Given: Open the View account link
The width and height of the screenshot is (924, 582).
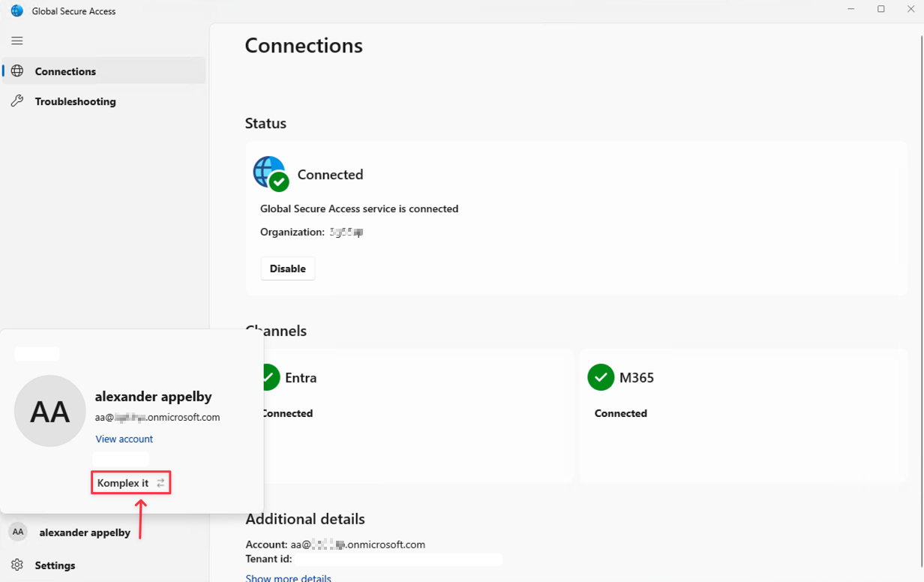Looking at the screenshot, I should (x=124, y=439).
